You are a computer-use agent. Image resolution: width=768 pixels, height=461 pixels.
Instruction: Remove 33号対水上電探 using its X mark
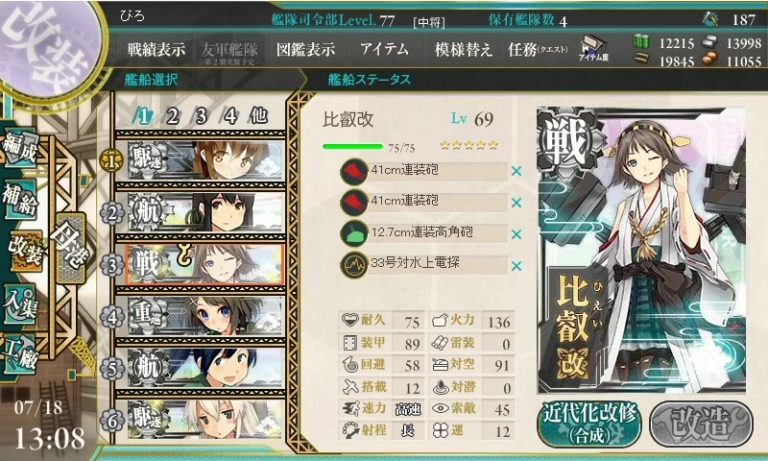point(516,266)
